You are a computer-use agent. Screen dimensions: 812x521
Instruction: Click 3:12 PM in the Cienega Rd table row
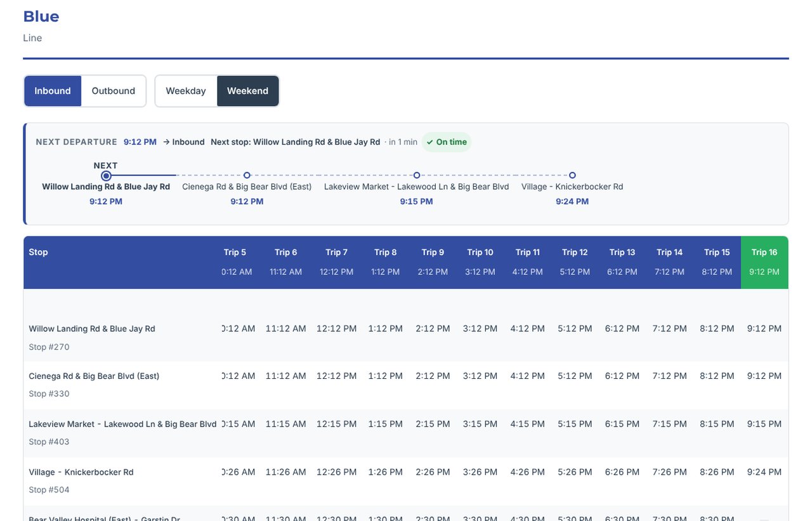tap(480, 376)
